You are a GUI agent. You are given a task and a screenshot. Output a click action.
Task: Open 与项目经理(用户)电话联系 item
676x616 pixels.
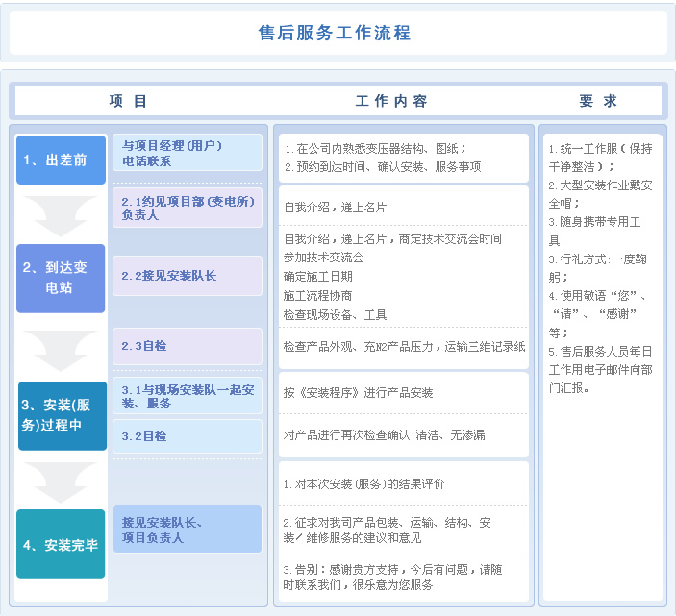[187, 153]
